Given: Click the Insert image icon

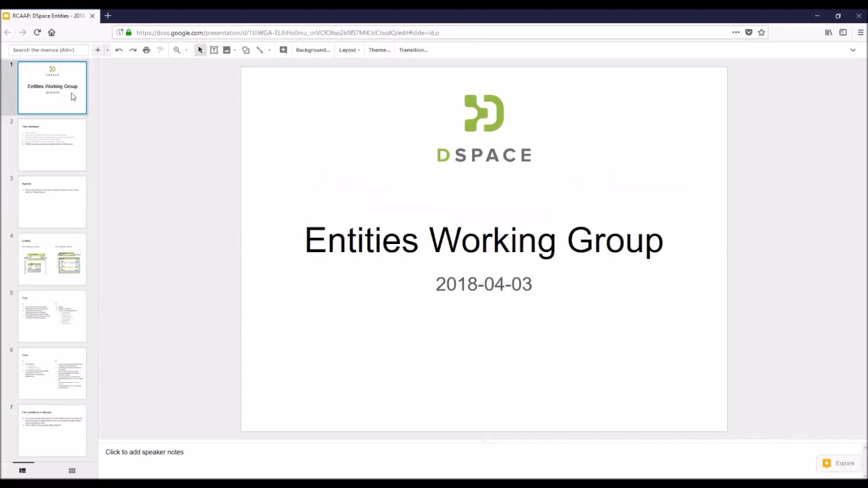Looking at the screenshot, I should pos(226,50).
